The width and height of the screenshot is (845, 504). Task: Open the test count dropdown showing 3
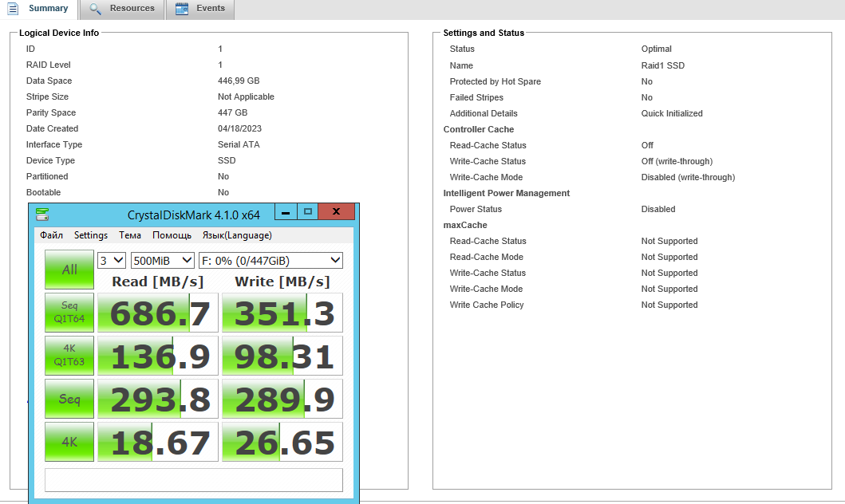[x=112, y=260]
